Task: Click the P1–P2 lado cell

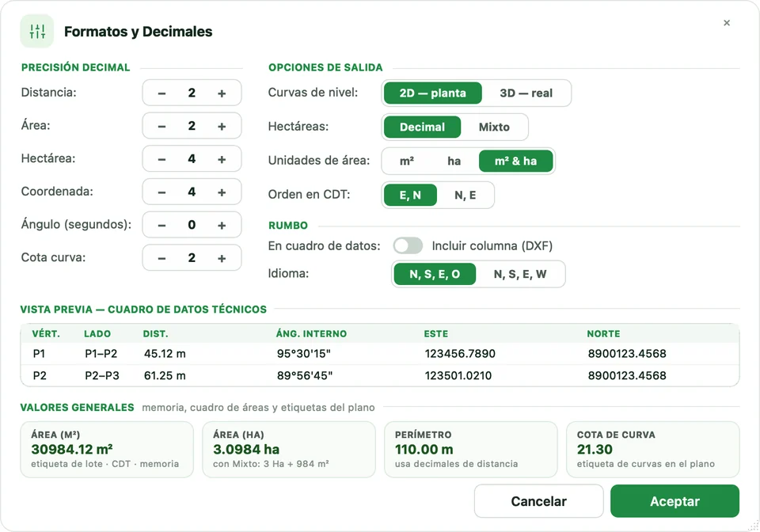Action: pyautogui.click(x=101, y=354)
